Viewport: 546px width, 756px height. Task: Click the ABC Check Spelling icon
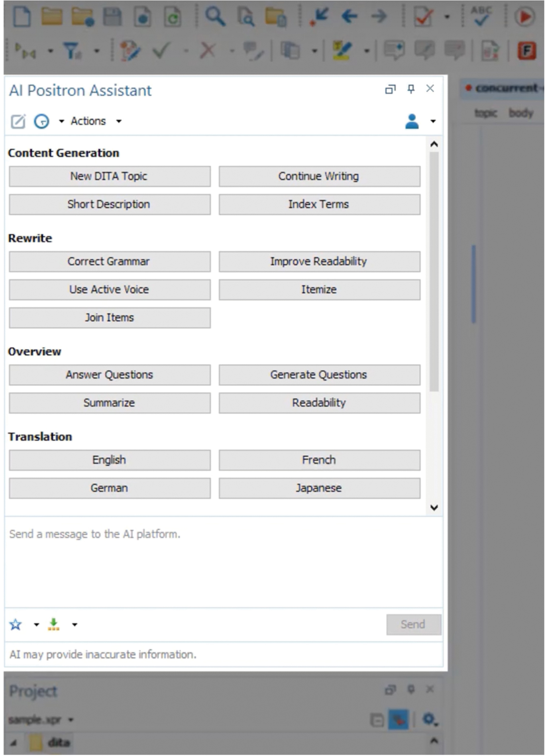coord(481,17)
